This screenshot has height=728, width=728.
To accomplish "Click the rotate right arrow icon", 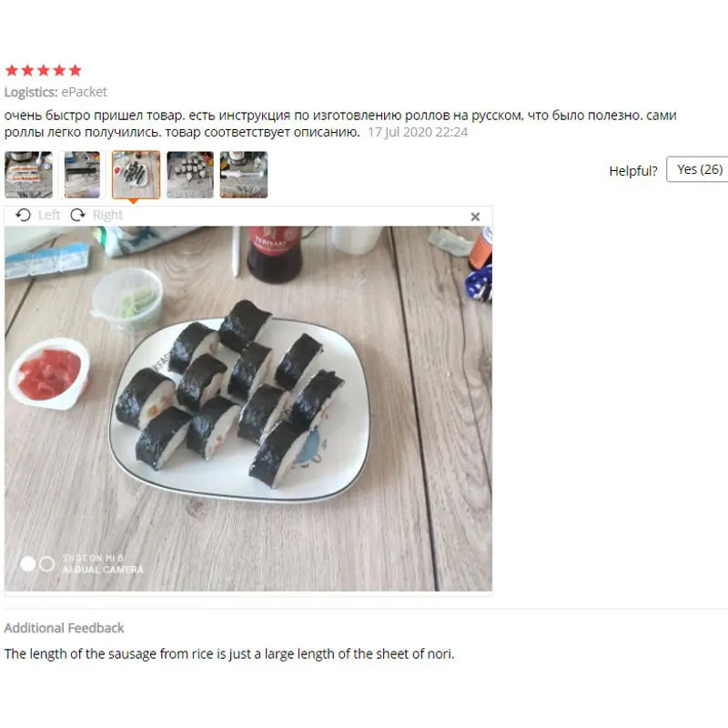I will tap(77, 215).
